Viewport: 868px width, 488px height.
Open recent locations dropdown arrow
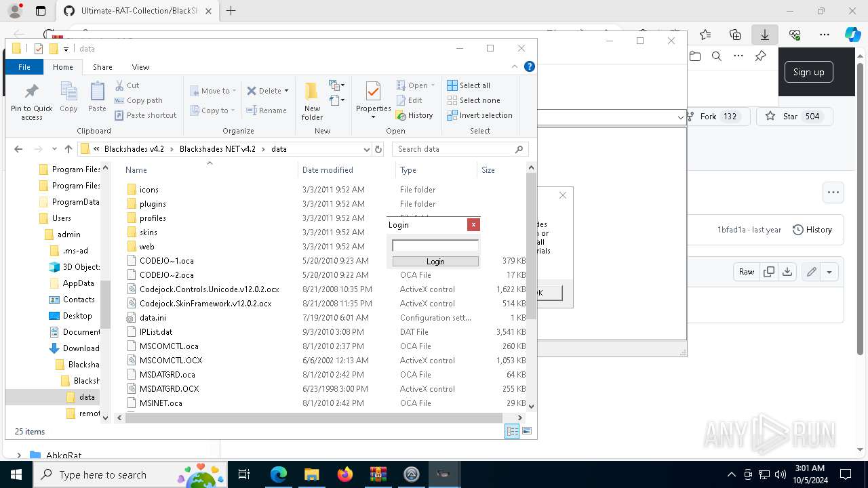pyautogui.click(x=54, y=149)
